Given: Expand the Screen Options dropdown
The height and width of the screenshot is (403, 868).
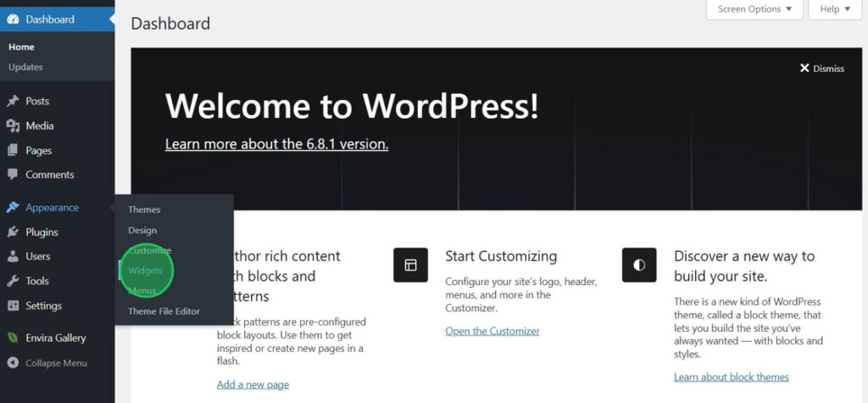Looking at the screenshot, I should pos(754,9).
